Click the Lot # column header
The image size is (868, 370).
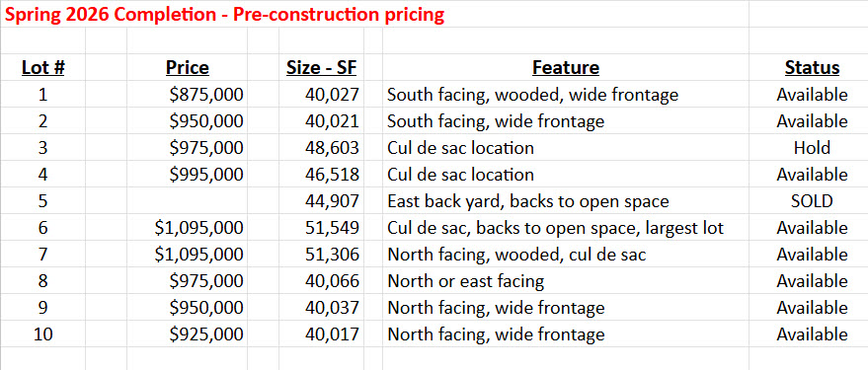[43, 68]
